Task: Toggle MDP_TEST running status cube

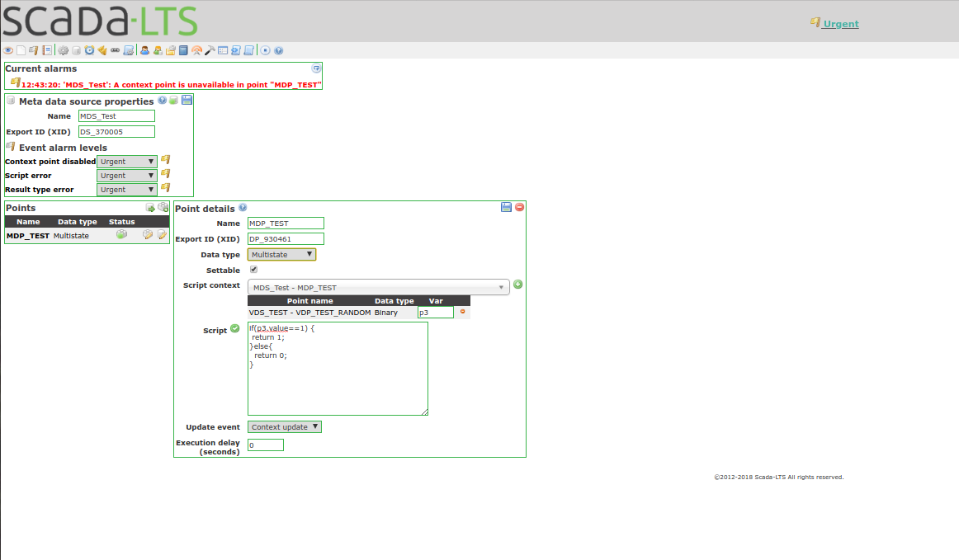Action: (x=121, y=235)
